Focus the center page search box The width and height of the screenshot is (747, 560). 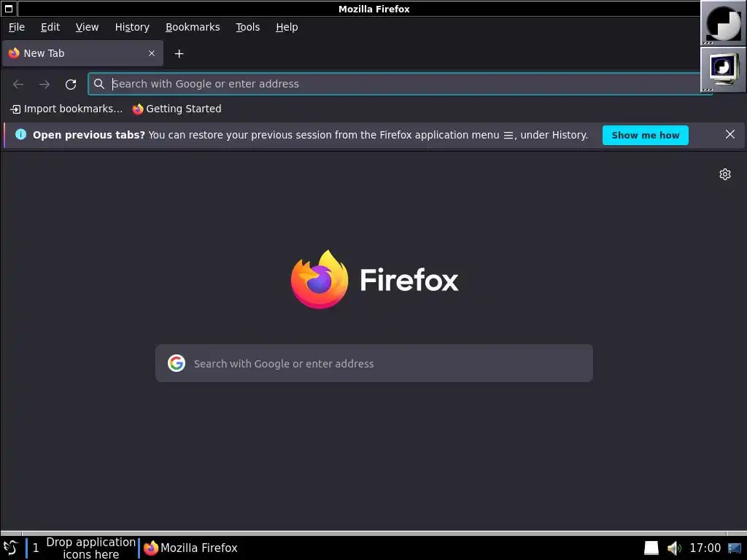374,363
